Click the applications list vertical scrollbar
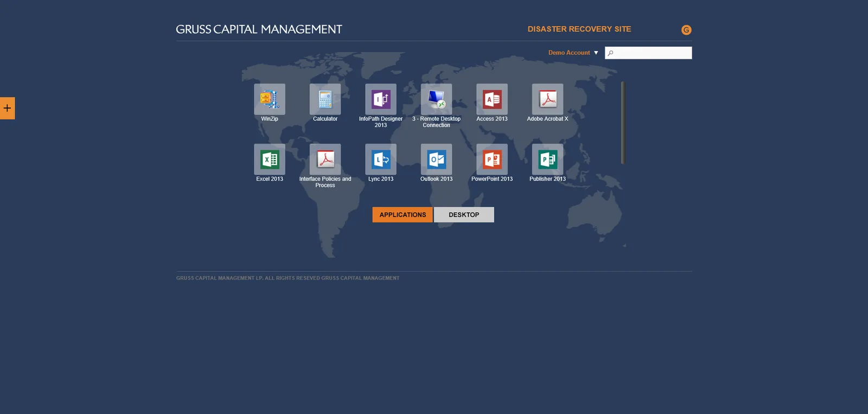 pyautogui.click(x=623, y=123)
